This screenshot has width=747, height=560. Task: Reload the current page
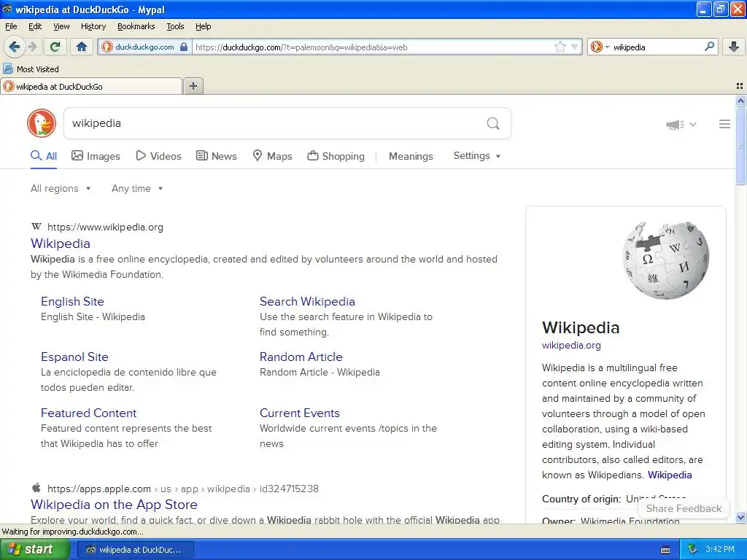pyautogui.click(x=55, y=47)
